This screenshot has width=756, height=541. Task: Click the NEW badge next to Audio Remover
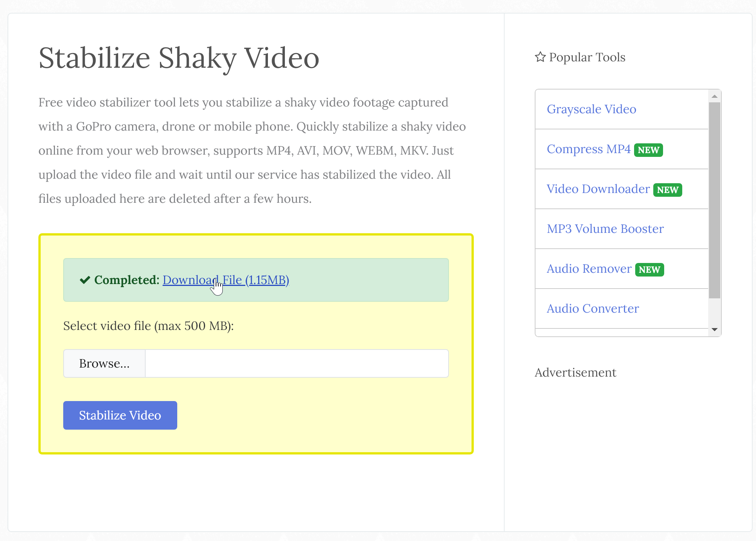[x=649, y=270]
